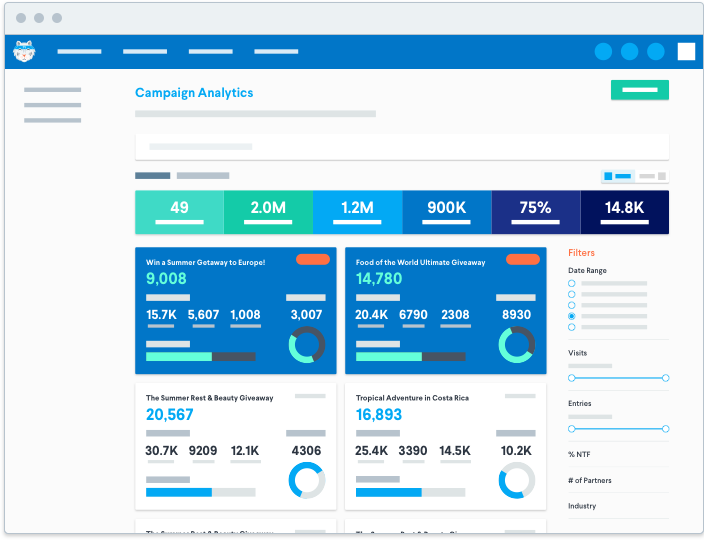The height and width of the screenshot is (540, 704).
Task: Click the 9,008 entries value
Action: [166, 279]
